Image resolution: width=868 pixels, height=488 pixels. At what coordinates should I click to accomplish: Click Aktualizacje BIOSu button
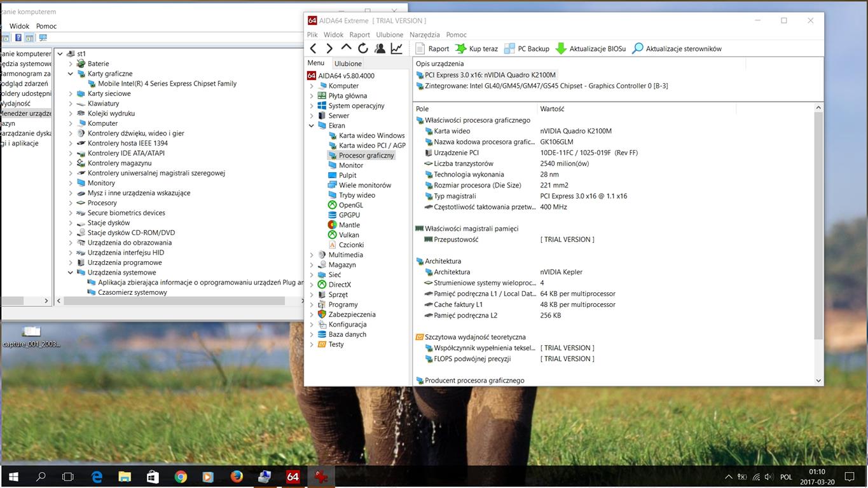tap(591, 48)
